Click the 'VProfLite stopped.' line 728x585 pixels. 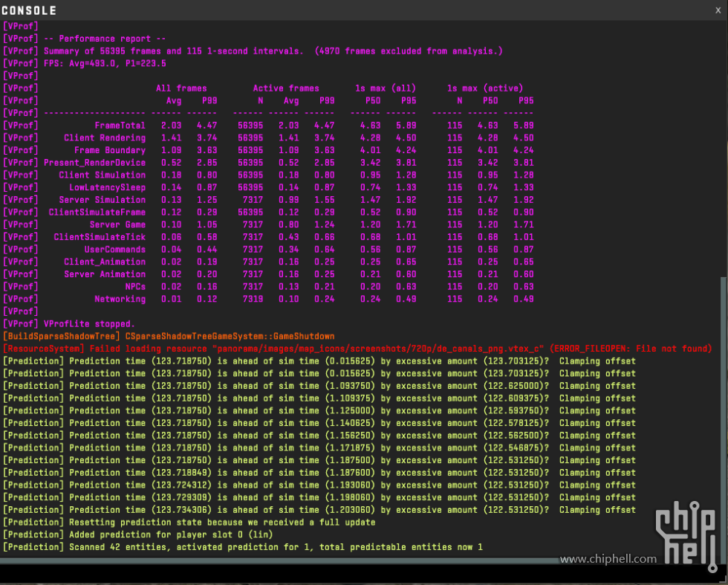(89, 324)
